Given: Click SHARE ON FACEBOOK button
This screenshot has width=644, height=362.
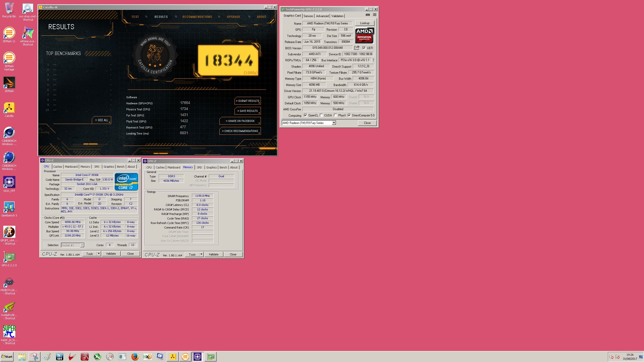Looking at the screenshot, I should [x=240, y=121].
